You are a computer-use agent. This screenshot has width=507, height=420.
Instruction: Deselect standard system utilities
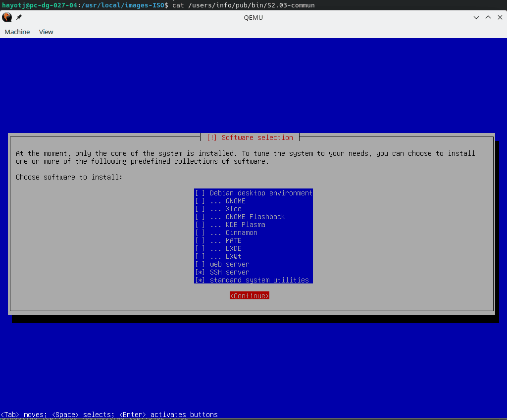(200, 280)
